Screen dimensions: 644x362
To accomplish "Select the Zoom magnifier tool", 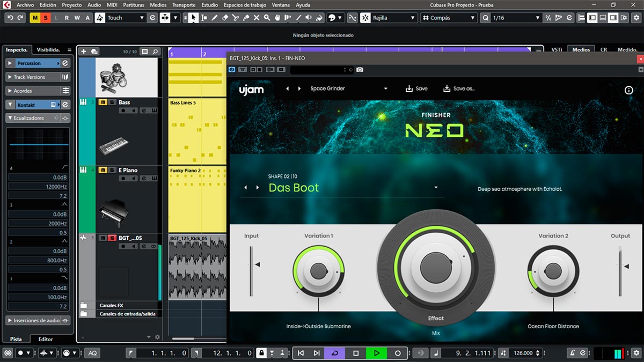I will tap(267, 18).
